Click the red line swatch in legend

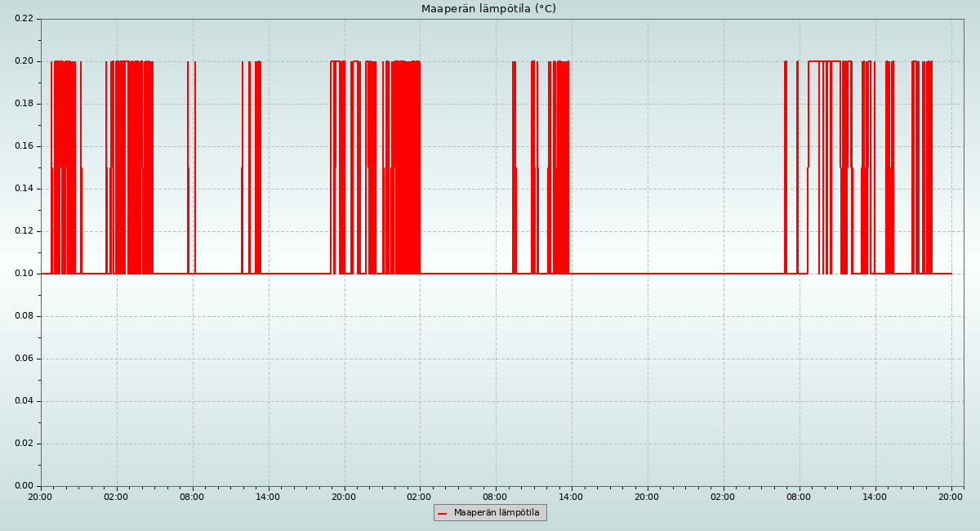point(443,513)
